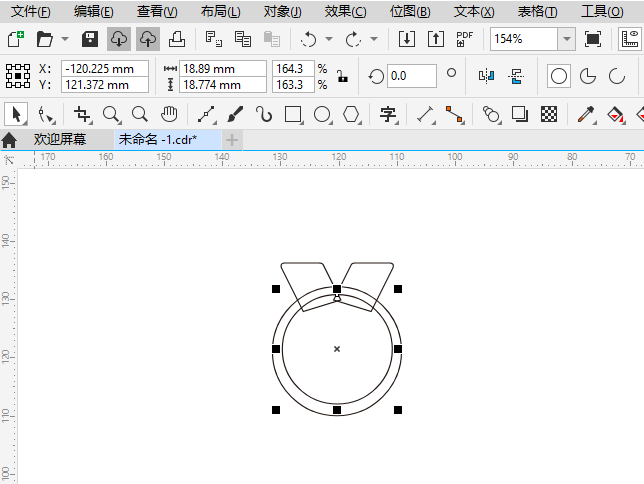The width and height of the screenshot is (644, 484).
Task: Export file icon
Action: [436, 39]
